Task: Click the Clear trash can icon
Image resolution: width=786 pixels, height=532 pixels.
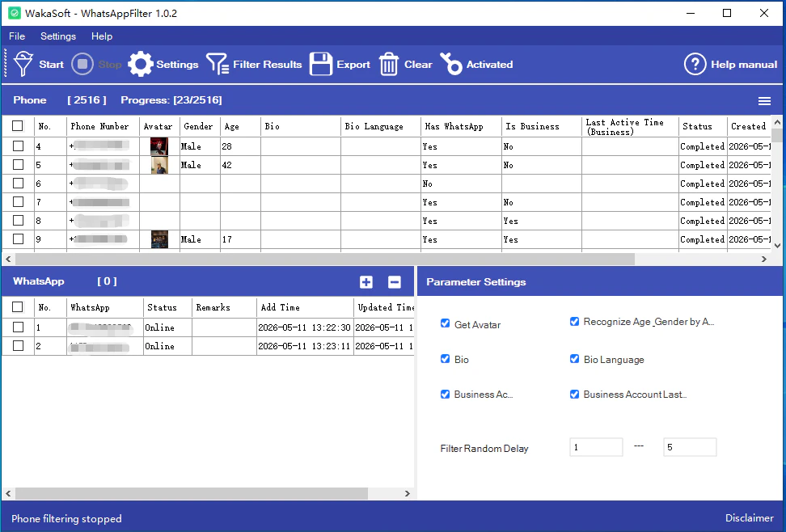Action: 388,64
